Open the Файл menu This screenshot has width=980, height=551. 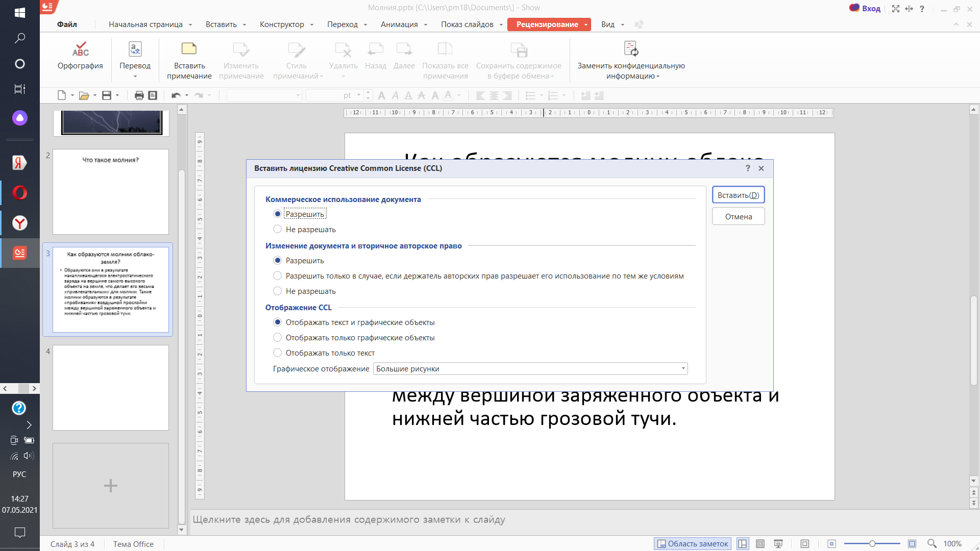67,24
